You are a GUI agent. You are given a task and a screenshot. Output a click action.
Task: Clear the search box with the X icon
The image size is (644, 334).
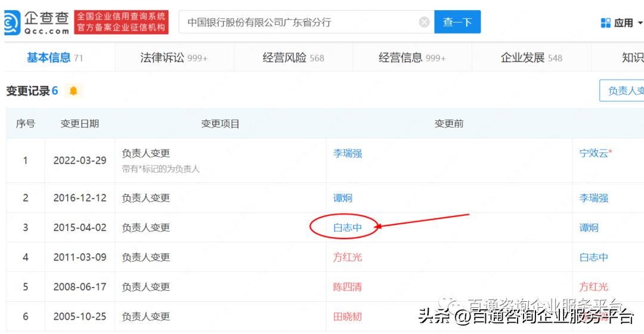pos(425,22)
